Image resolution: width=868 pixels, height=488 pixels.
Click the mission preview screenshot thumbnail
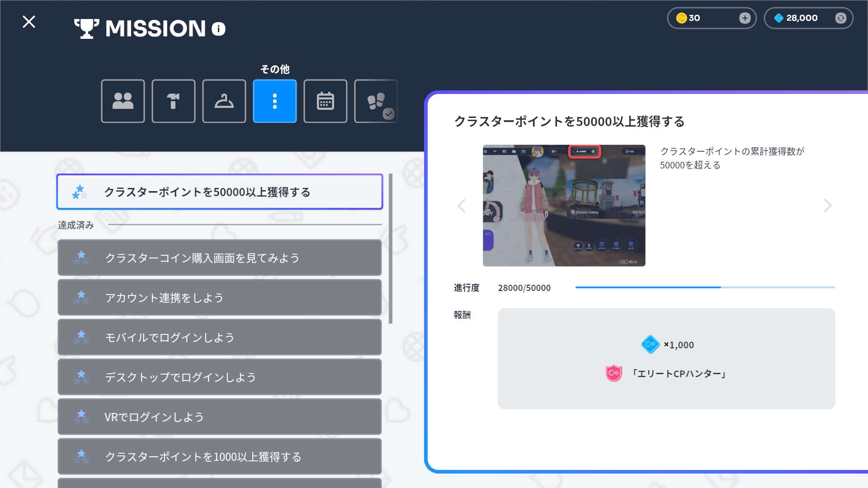[x=564, y=206]
